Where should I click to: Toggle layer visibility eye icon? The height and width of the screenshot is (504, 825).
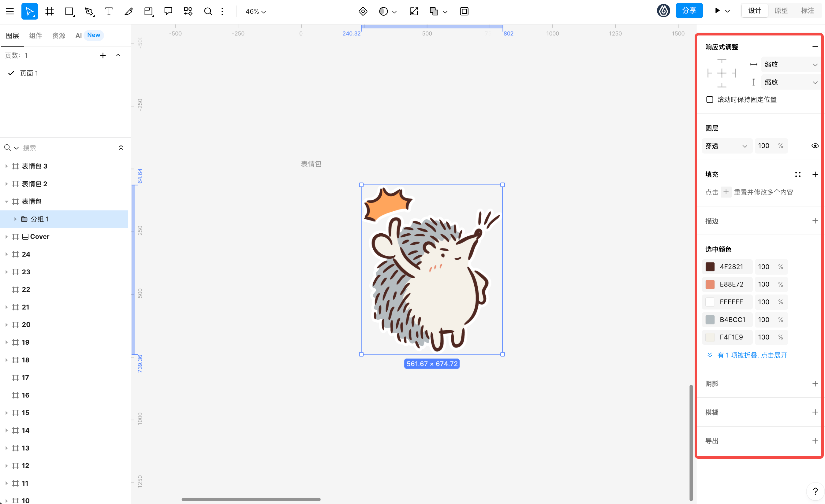[815, 146]
